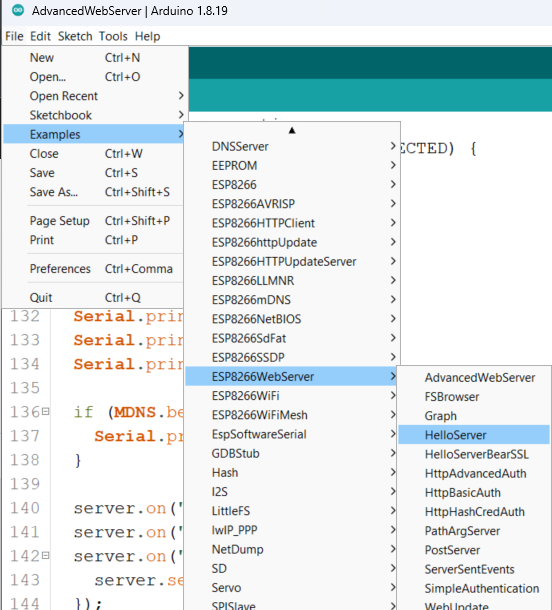This screenshot has width=552, height=610.
Task: Open the HelloServer example
Action: pyautogui.click(x=474, y=435)
